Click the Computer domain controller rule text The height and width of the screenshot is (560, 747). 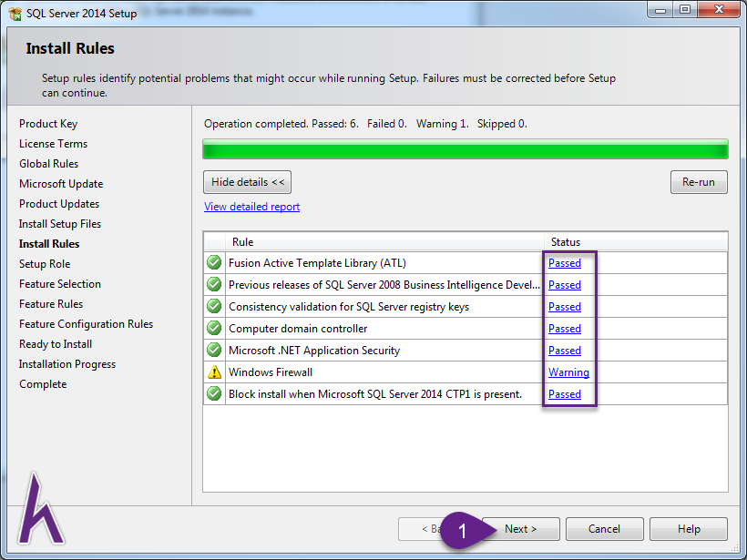click(298, 329)
